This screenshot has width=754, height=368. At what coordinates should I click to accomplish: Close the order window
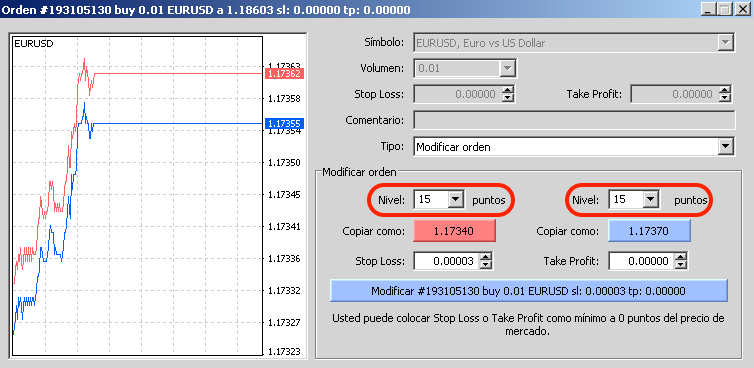click(x=742, y=9)
